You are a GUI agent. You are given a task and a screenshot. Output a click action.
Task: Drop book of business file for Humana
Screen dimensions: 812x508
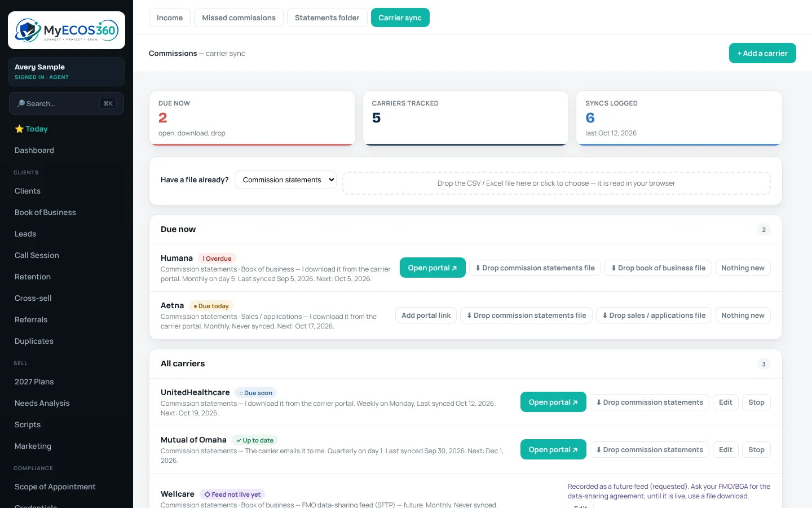pos(659,268)
